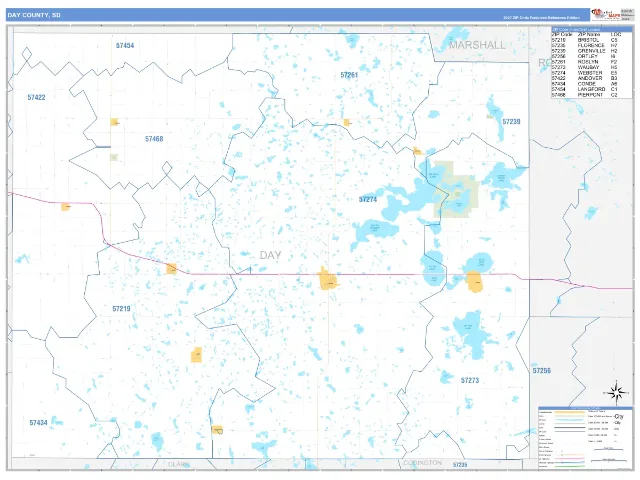Screen dimensions: 640x480
Task: Select CONDE in the ZIP index table
Action: pos(587,84)
